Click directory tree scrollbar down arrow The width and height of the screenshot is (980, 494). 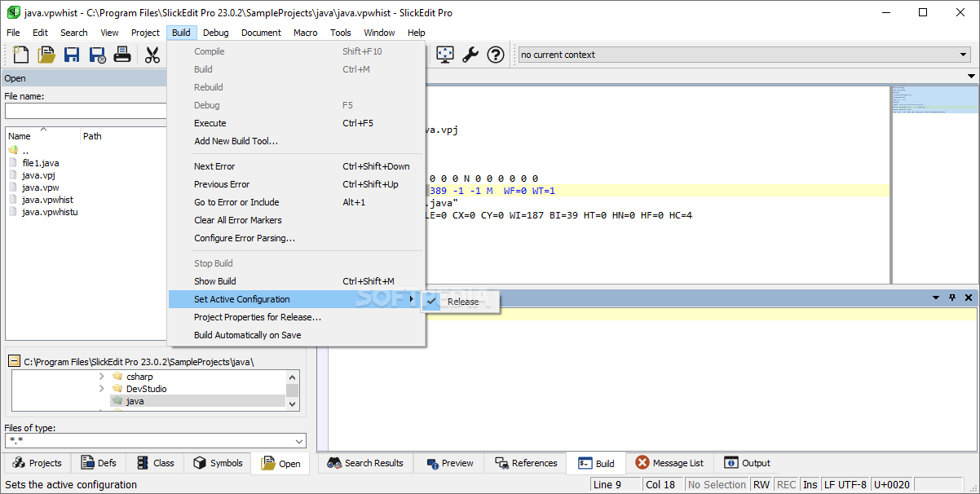tap(293, 404)
